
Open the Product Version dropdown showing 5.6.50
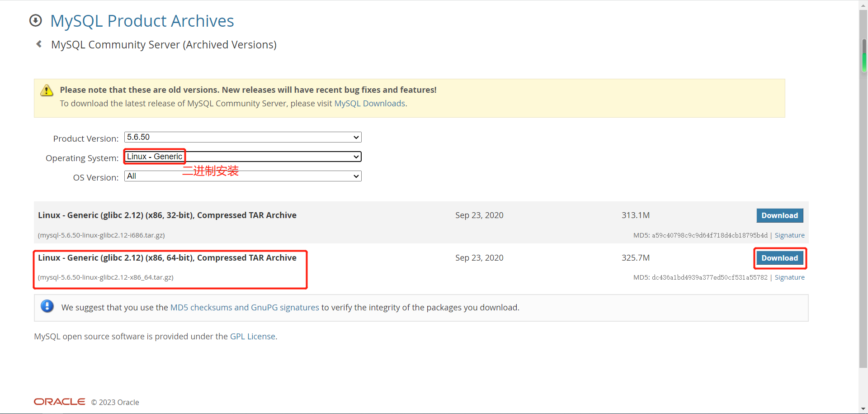[243, 137]
